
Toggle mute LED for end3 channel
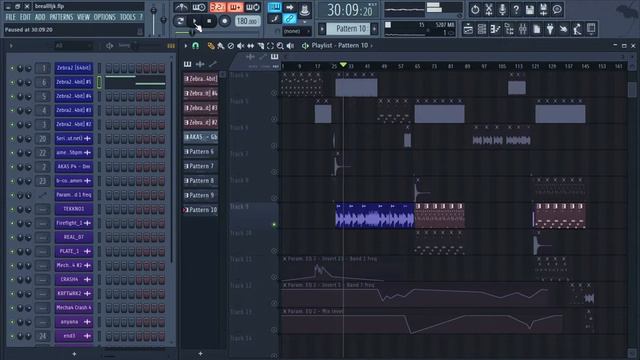pos(12,336)
